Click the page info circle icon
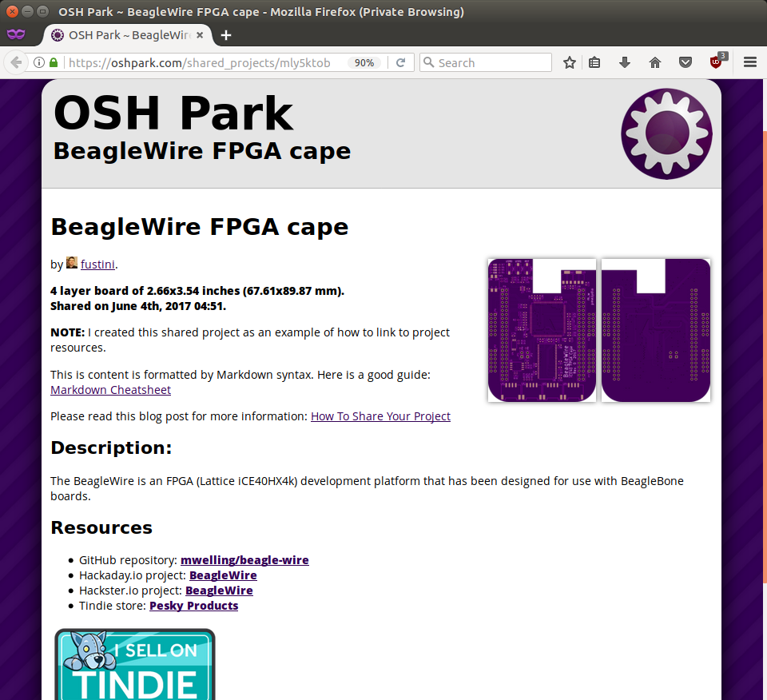Screen dimensions: 767x700 click(x=38, y=62)
